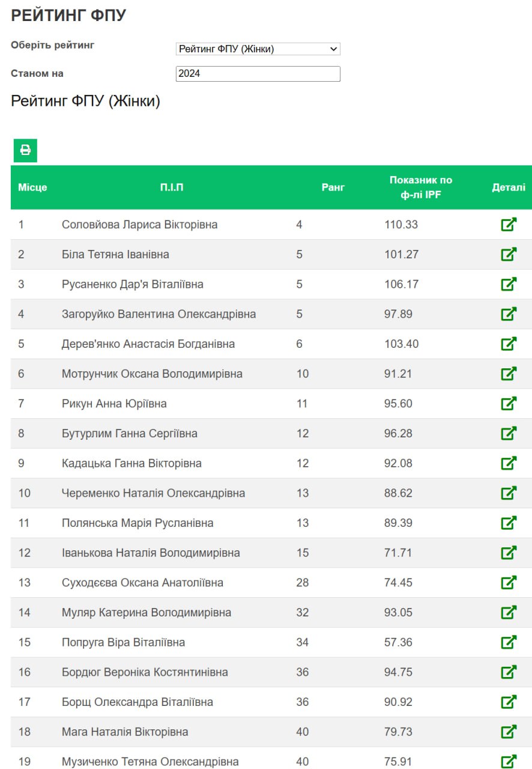
Task: Select the name Бордюг Вероніка Костянтинівна
Action: (x=145, y=672)
